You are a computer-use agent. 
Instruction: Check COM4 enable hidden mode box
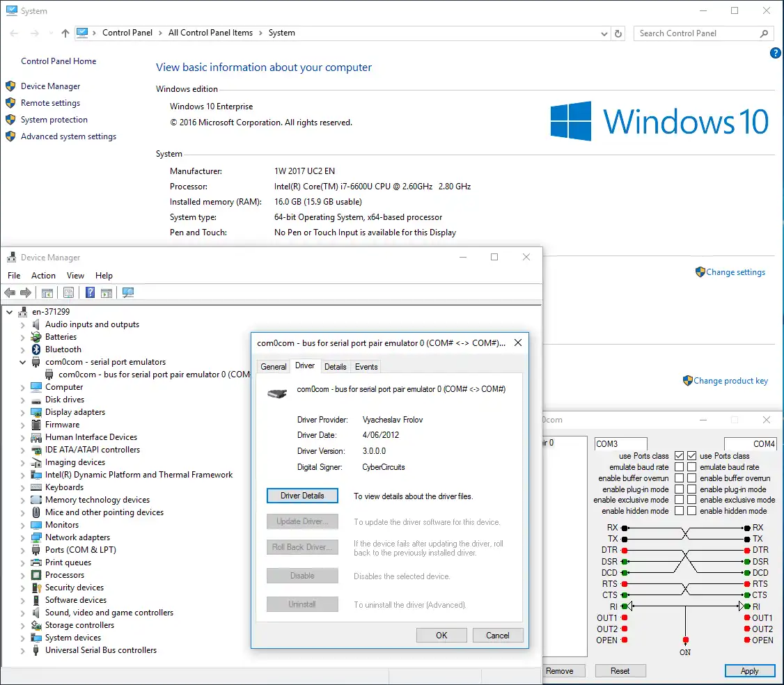pos(691,511)
